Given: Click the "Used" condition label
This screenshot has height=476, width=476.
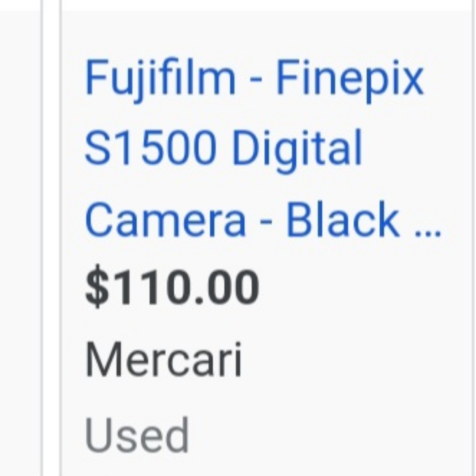Looking at the screenshot, I should point(137,435).
